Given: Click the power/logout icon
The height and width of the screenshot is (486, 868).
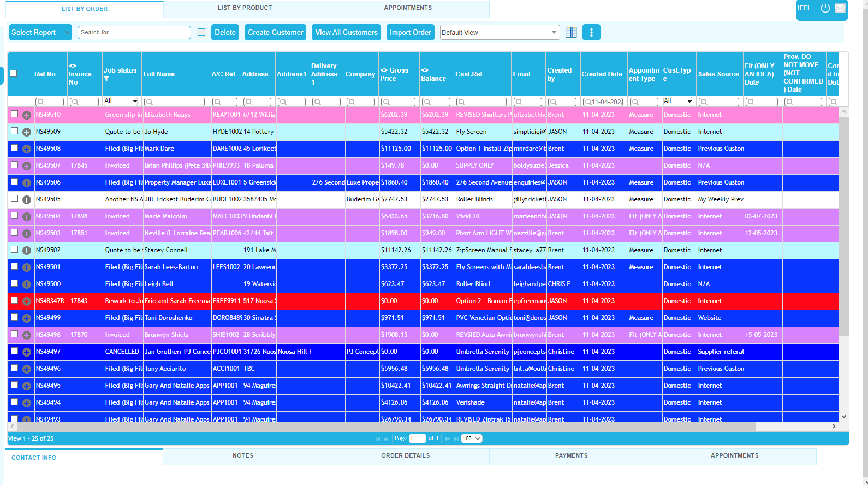Looking at the screenshot, I should point(825,8).
